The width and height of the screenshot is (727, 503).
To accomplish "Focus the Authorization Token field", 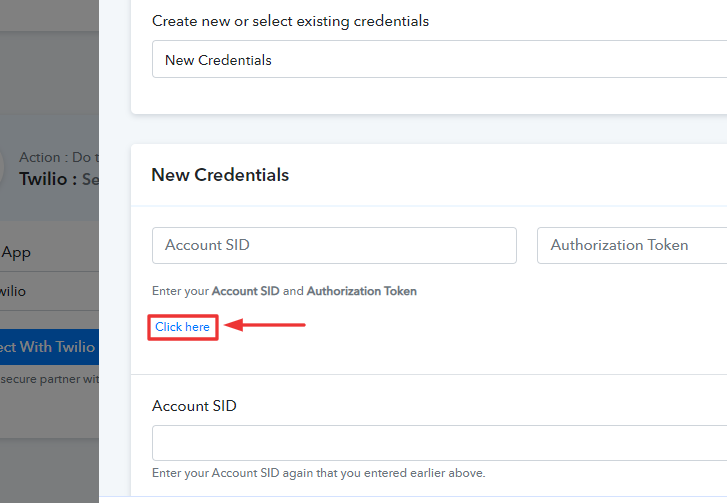I will (x=632, y=245).
